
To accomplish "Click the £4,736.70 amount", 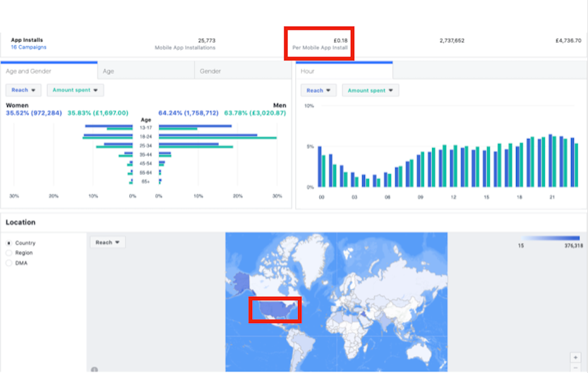I will [x=568, y=40].
